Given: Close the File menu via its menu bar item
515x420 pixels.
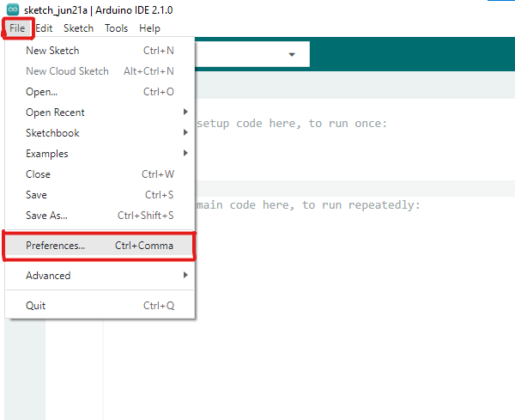Looking at the screenshot, I should (x=18, y=28).
